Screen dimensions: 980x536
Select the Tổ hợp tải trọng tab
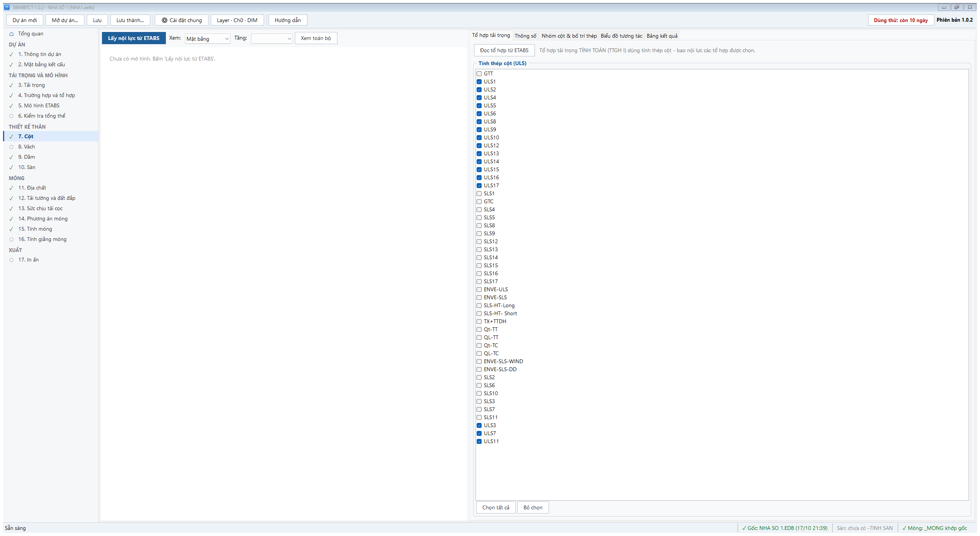click(x=491, y=35)
